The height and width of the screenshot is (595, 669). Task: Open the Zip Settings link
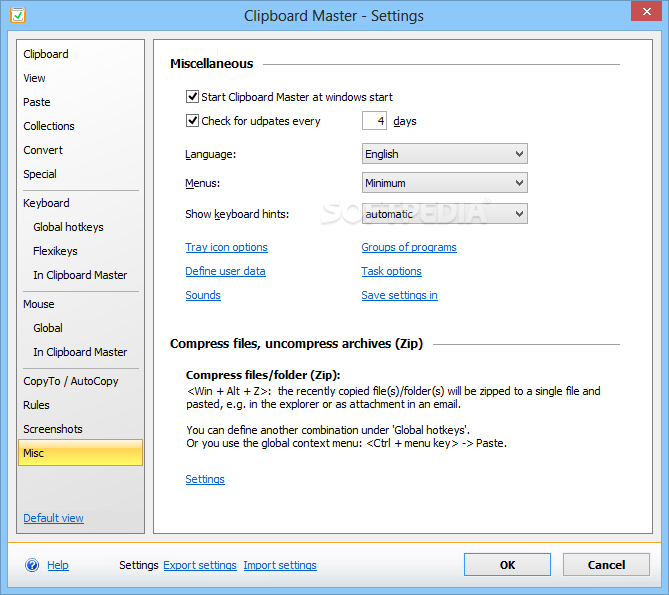[205, 479]
